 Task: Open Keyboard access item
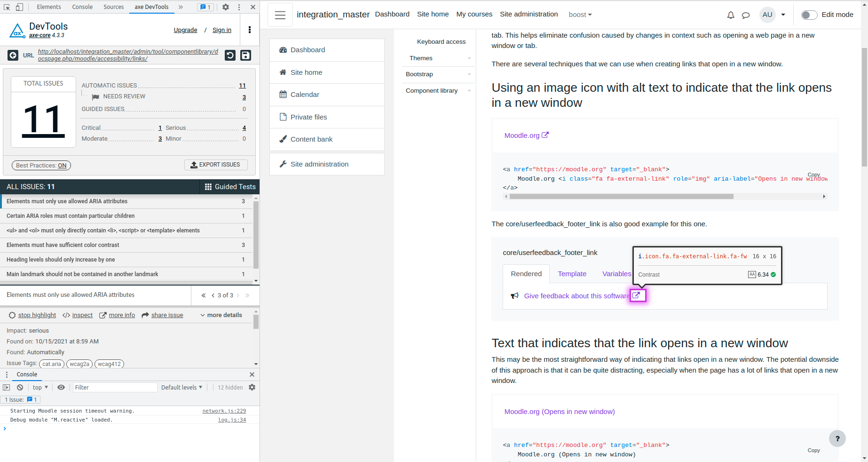[x=441, y=42]
